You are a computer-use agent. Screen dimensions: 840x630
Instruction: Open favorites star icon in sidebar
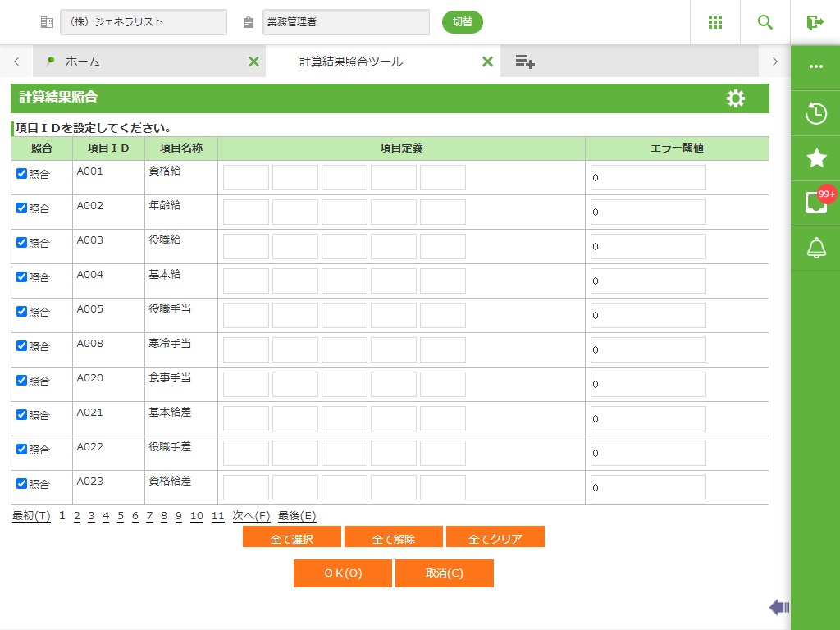pos(816,158)
